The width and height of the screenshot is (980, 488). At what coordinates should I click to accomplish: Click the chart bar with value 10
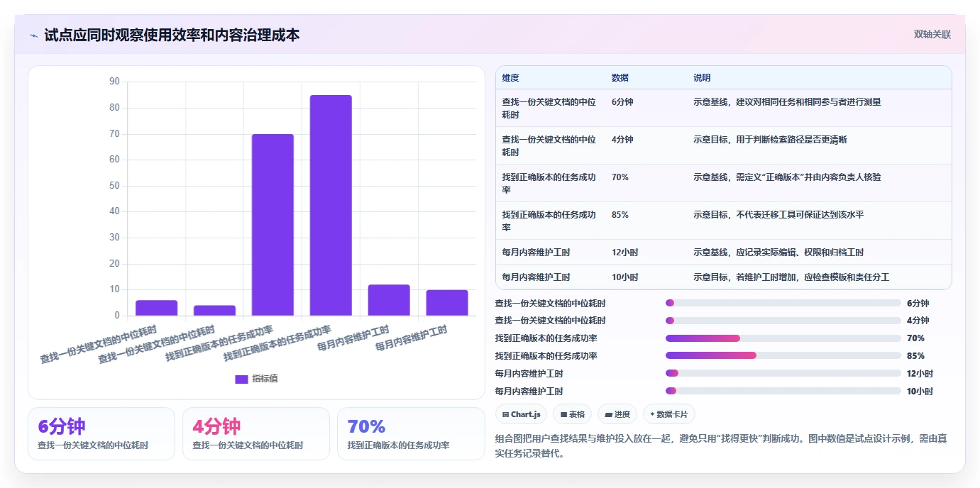pos(447,303)
